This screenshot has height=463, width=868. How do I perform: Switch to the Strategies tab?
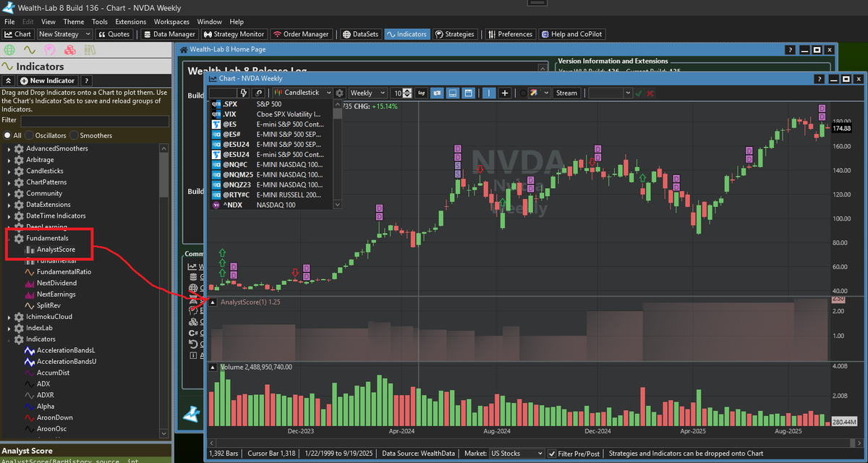tap(455, 33)
